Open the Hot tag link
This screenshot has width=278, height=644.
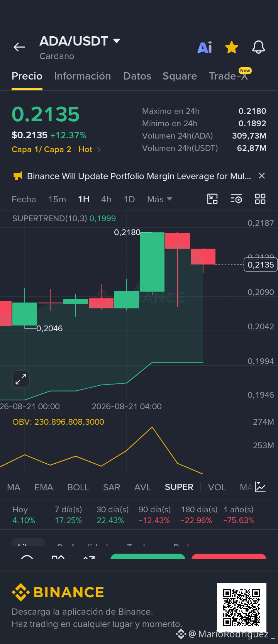pos(85,149)
